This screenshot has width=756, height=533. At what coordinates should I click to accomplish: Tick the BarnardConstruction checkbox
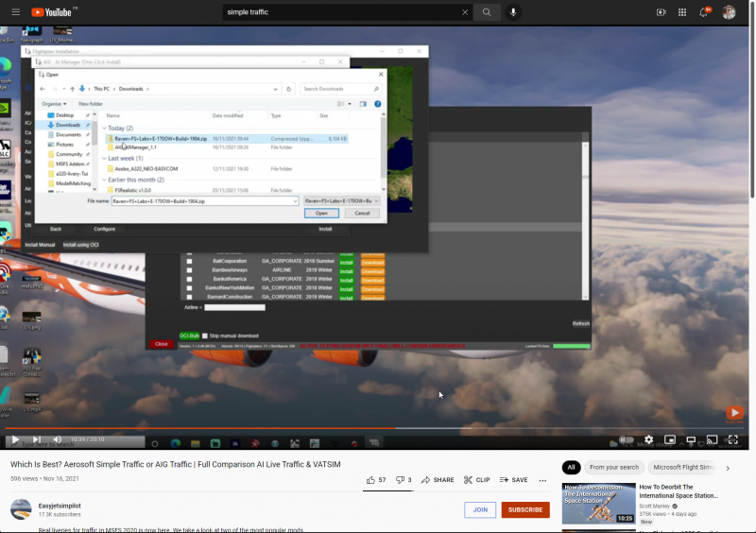[x=189, y=297]
